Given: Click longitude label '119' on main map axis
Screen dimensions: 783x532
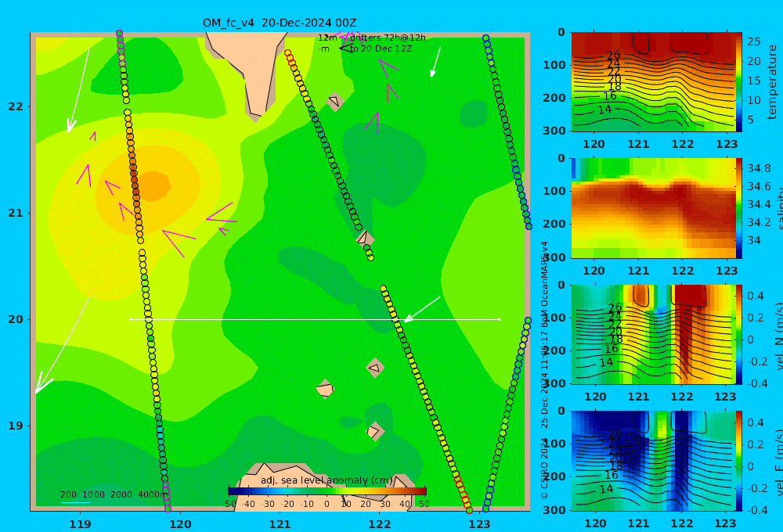Looking at the screenshot, I should (x=80, y=524).
